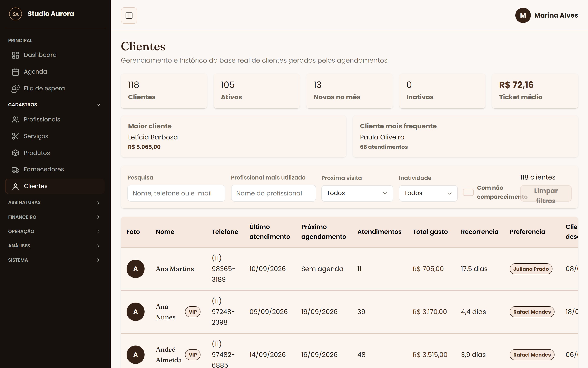This screenshot has height=368, width=588.
Task: Click the Novos no mês card
Action: point(349,91)
